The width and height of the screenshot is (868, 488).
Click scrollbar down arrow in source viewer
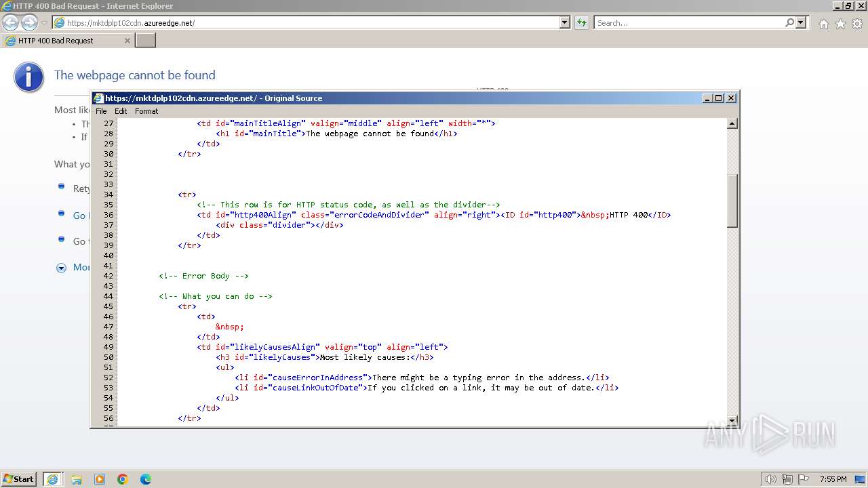(x=732, y=420)
